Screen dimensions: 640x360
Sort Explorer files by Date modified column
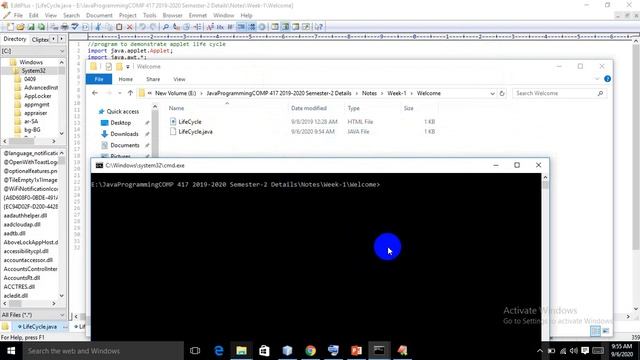coord(309,108)
